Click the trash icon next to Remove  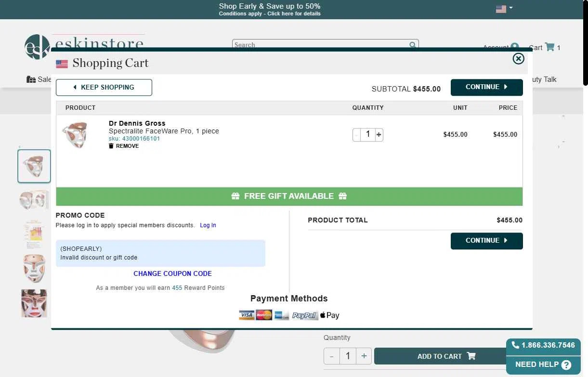111,146
